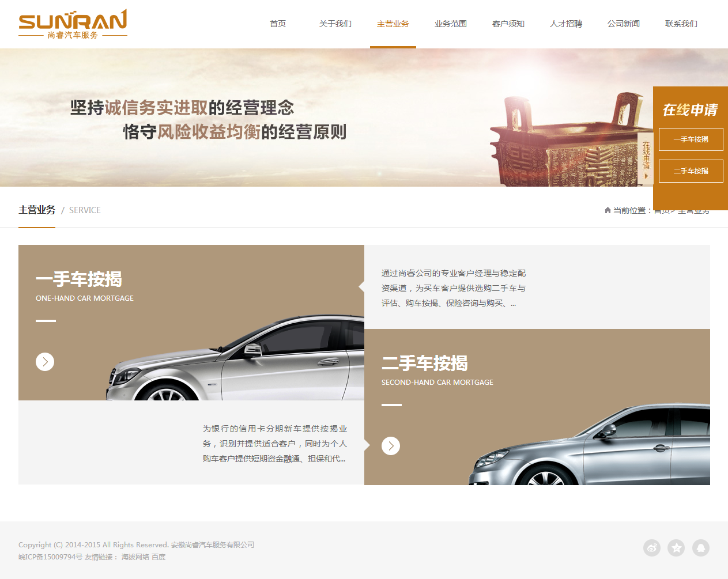Click the Sina Weibo icon in footer

(652, 548)
